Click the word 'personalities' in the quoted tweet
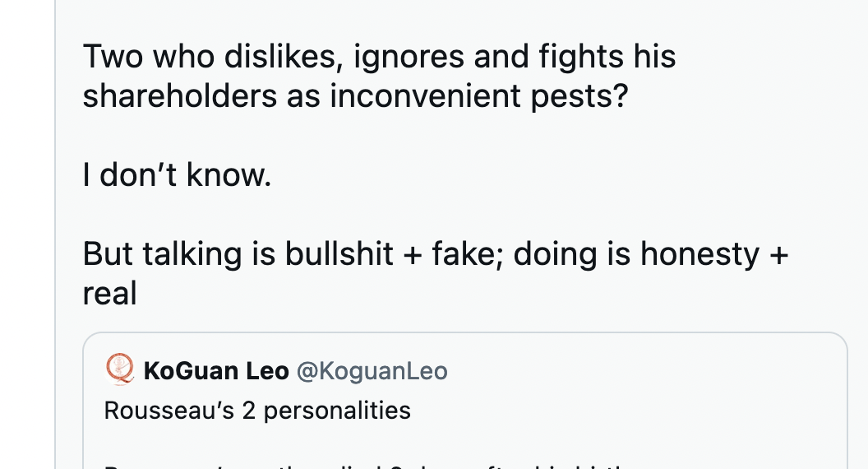 [x=337, y=411]
